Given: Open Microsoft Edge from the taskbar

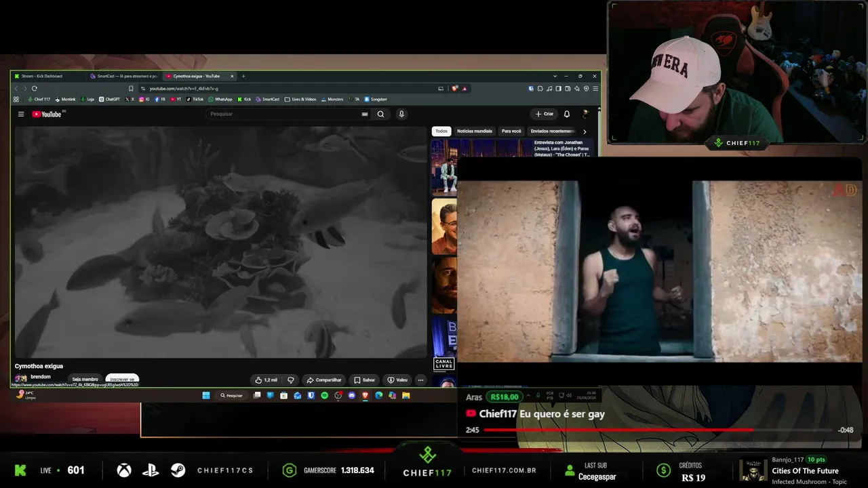Looking at the screenshot, I should pos(378,395).
